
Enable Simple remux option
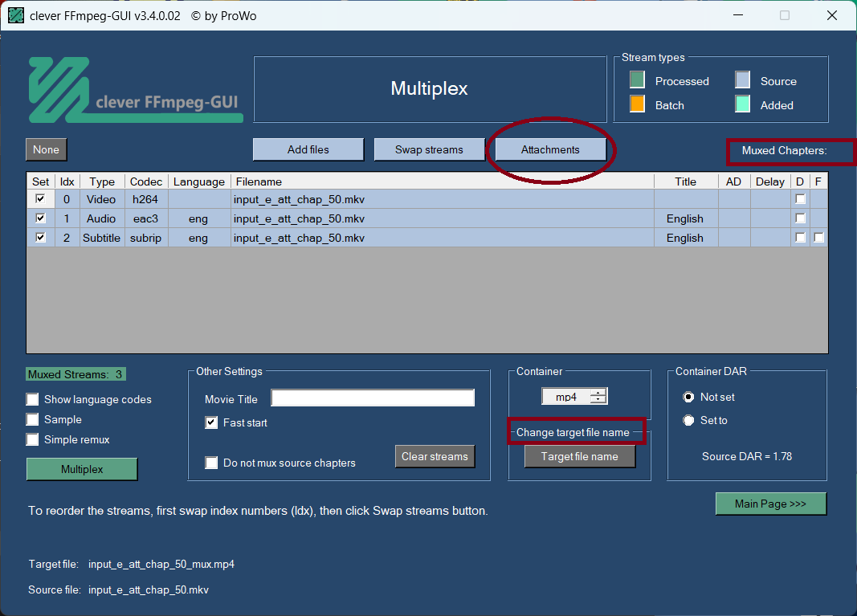[33, 439]
